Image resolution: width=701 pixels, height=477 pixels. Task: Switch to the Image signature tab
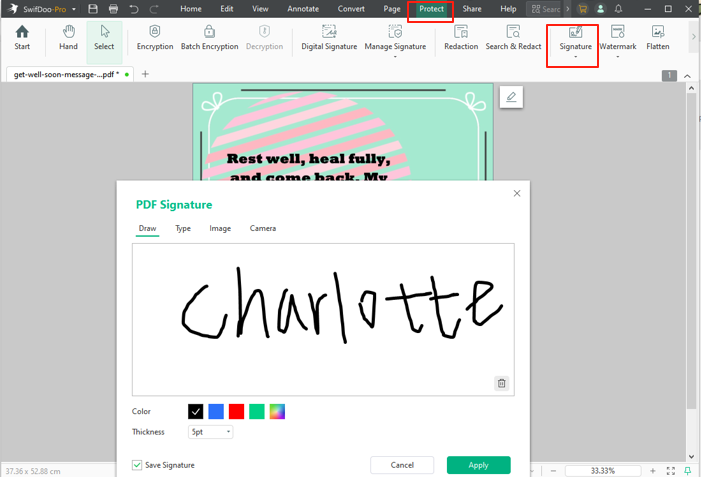(x=220, y=228)
